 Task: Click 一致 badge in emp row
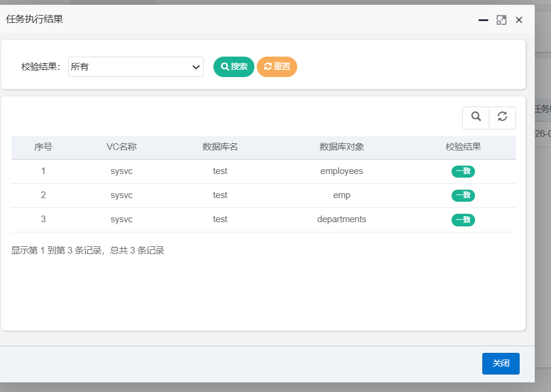463,196
